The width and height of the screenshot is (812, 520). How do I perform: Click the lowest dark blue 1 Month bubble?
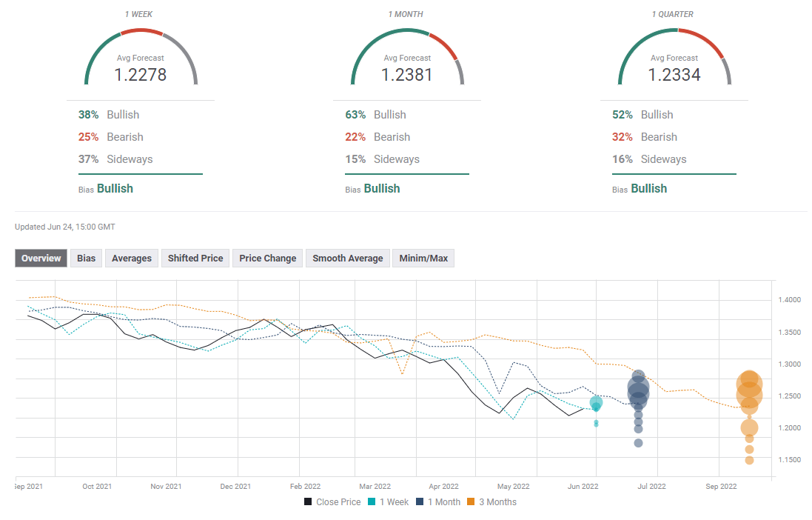tap(638, 443)
